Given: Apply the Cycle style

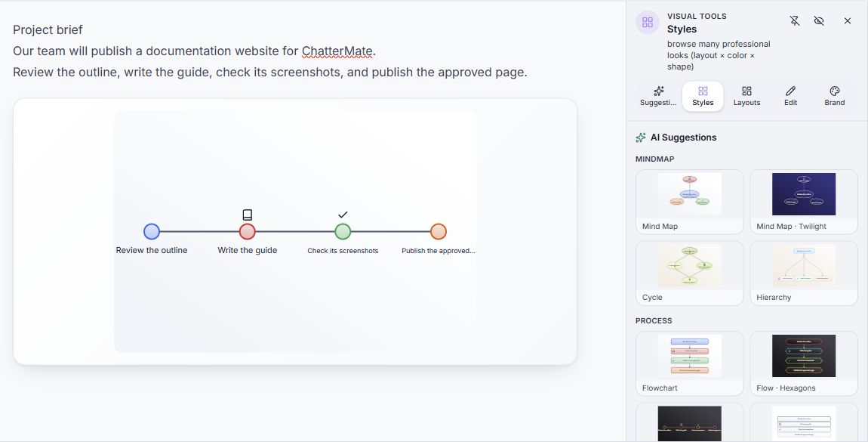Looking at the screenshot, I should pyautogui.click(x=689, y=273).
